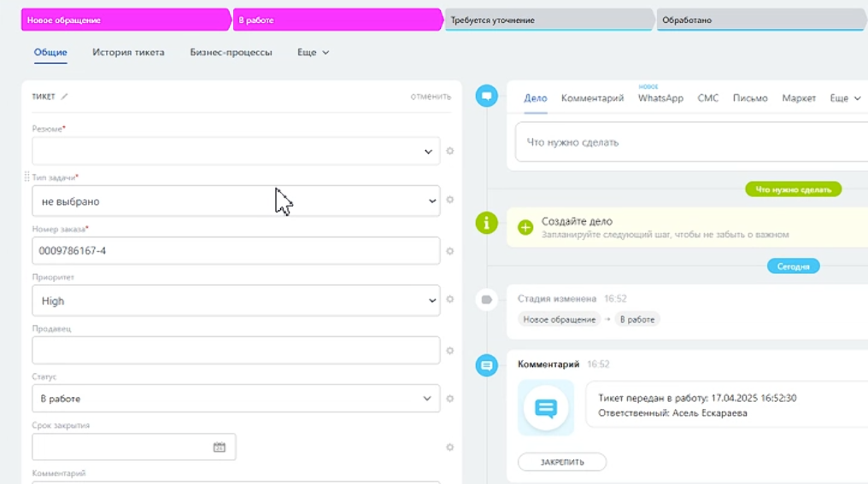Switch to История тикета tab
Viewport: 868px width, 484px height.
[x=128, y=52]
